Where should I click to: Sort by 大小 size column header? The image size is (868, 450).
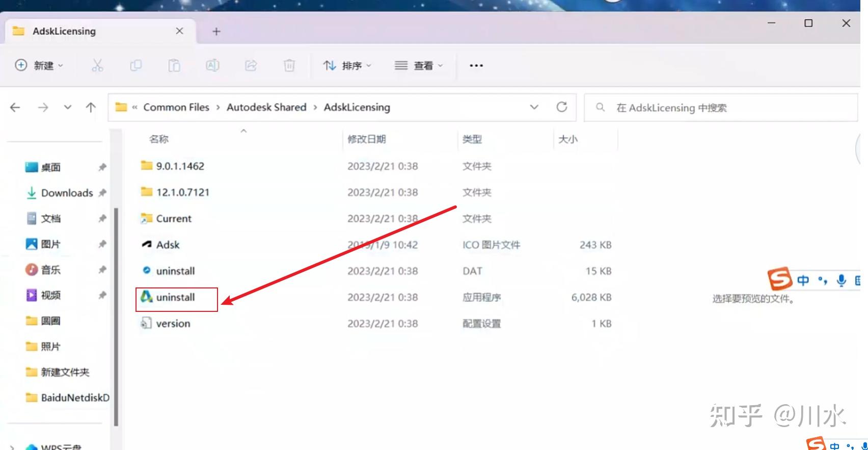coord(568,139)
